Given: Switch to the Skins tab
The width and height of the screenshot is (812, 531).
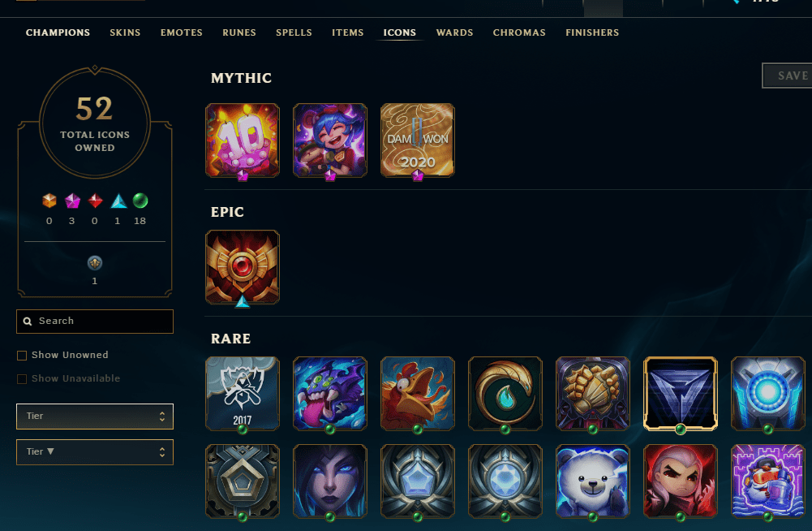Looking at the screenshot, I should [x=125, y=32].
